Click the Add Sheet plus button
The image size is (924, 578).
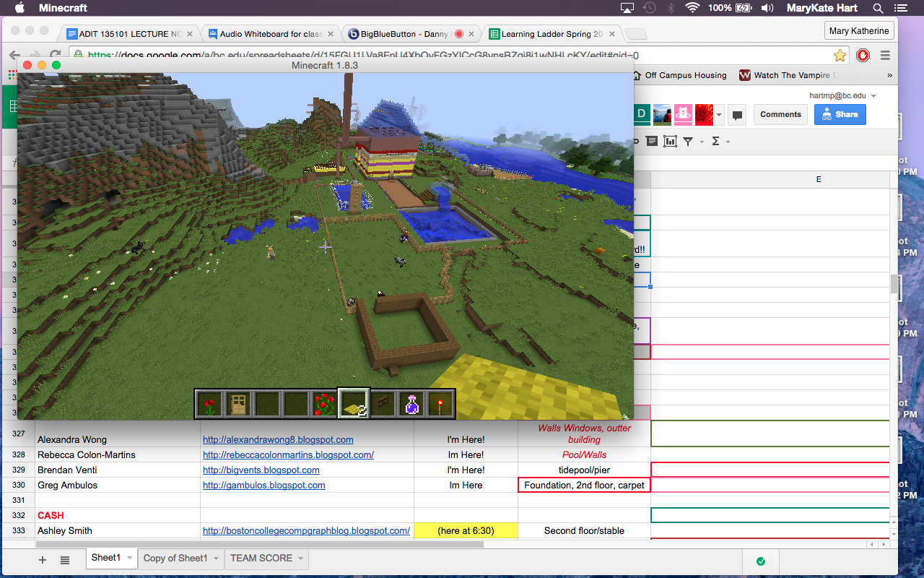pos(43,559)
